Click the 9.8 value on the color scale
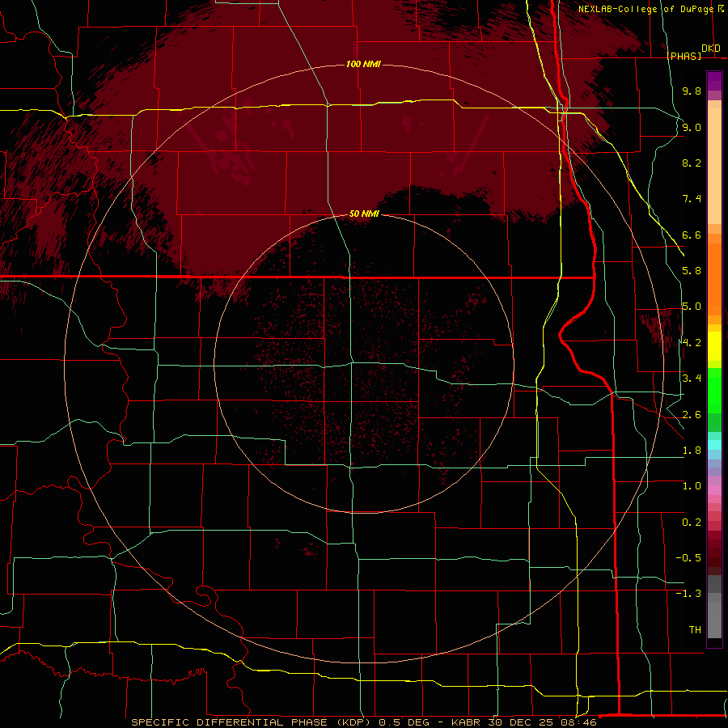 [692, 91]
